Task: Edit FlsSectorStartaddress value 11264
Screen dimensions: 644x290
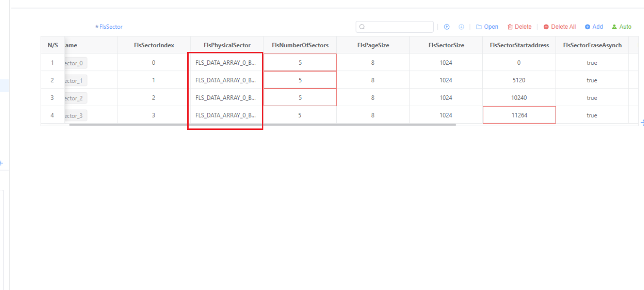Action: coord(519,115)
